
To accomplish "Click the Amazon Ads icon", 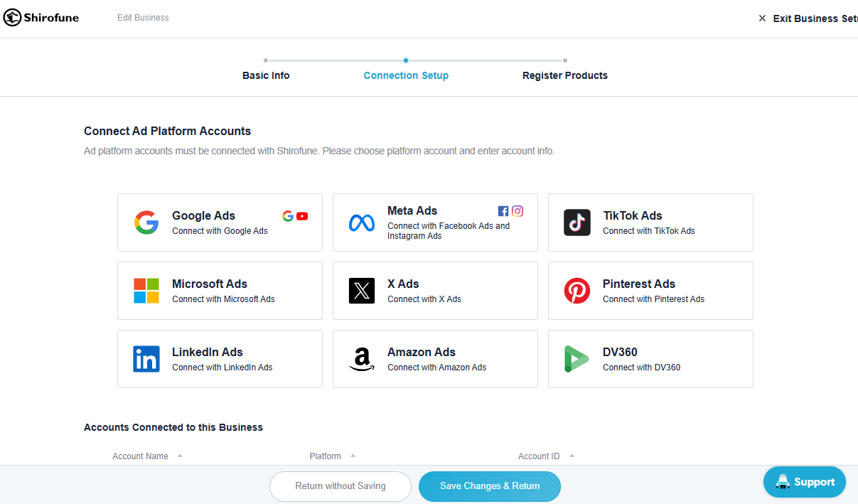I will coord(362,359).
